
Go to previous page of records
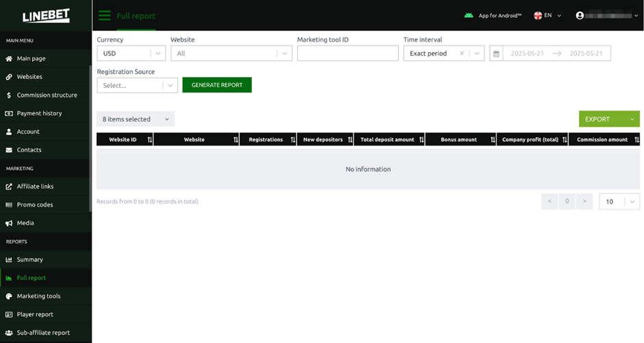[x=549, y=202]
